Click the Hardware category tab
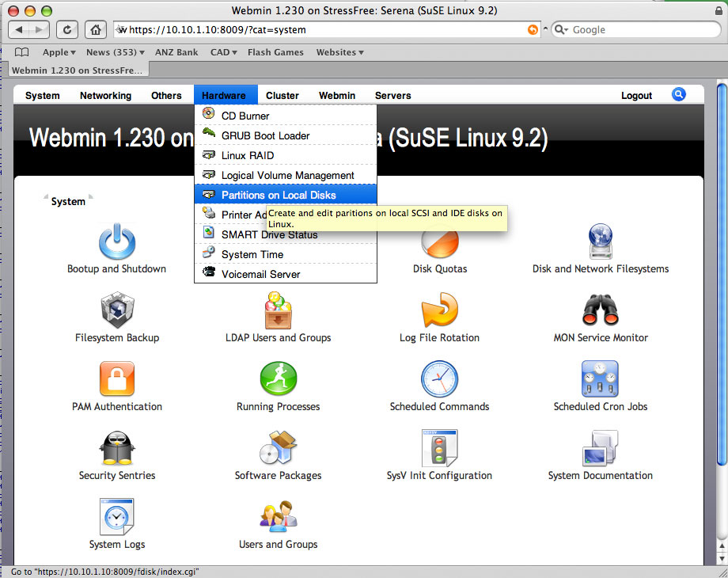The height and width of the screenshot is (578, 728). (224, 95)
